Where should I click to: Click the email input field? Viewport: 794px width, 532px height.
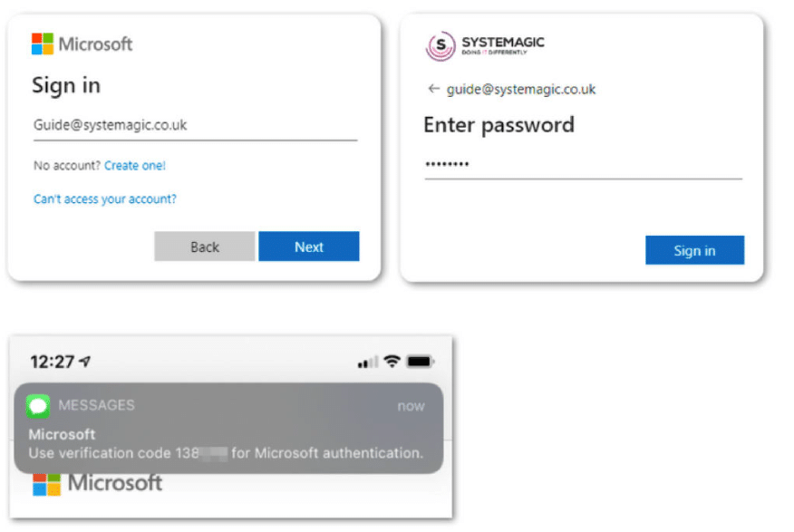click(x=196, y=127)
